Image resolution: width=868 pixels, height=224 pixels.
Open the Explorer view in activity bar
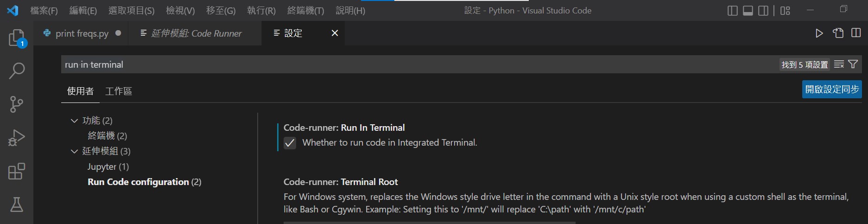coord(17,38)
